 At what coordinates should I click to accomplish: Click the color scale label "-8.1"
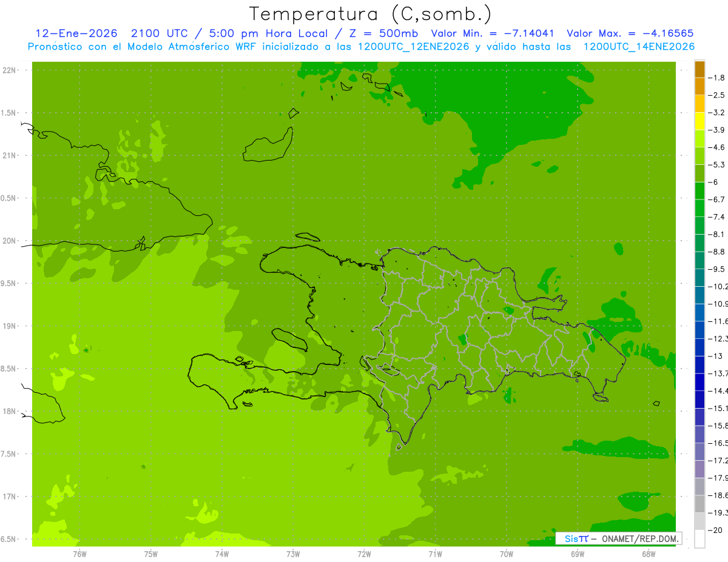(718, 234)
